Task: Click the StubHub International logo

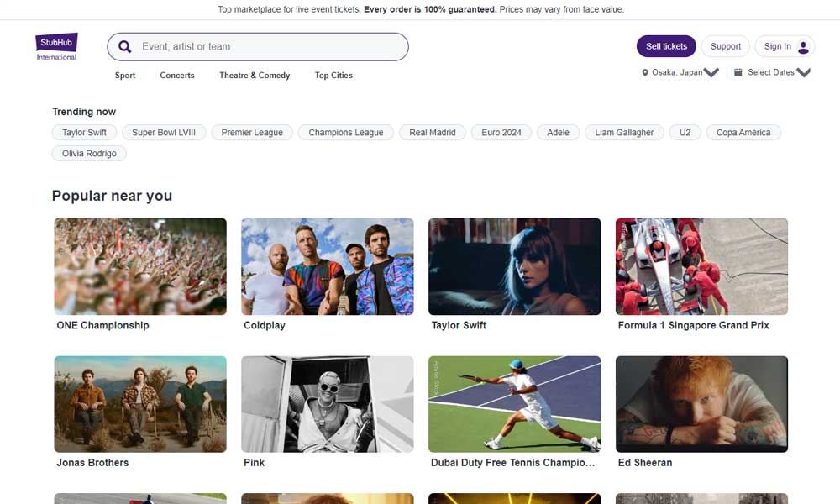Action: click(x=56, y=46)
